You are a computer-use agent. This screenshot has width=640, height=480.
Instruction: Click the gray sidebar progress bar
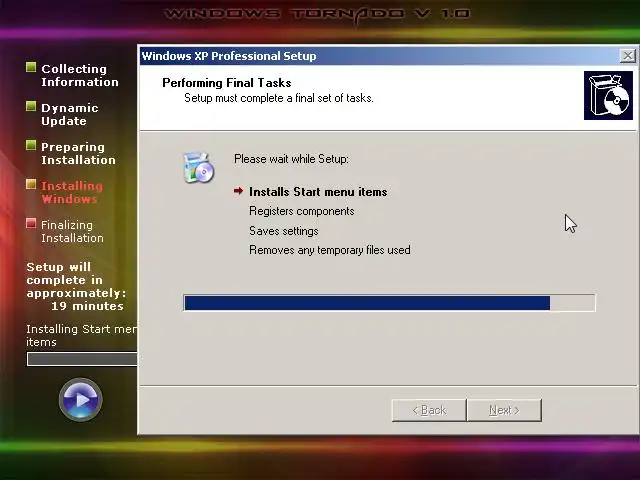[x=82, y=359]
